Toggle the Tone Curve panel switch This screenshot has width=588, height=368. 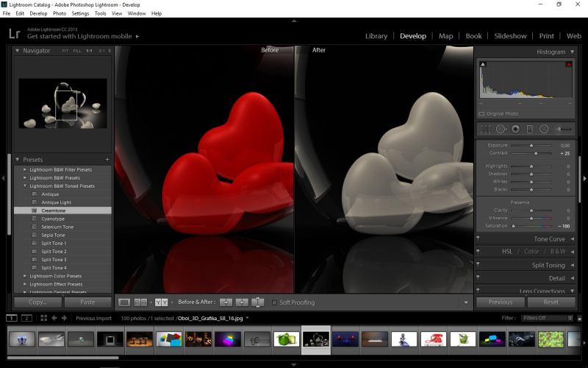click(478, 239)
